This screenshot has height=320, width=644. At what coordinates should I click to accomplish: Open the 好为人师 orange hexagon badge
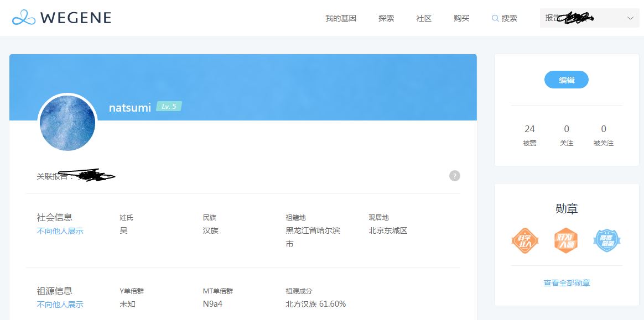tap(566, 241)
